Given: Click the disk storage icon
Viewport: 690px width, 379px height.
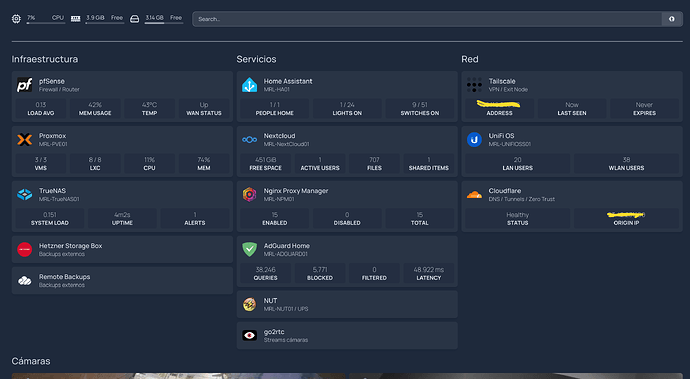Looking at the screenshot, I should click(x=135, y=18).
